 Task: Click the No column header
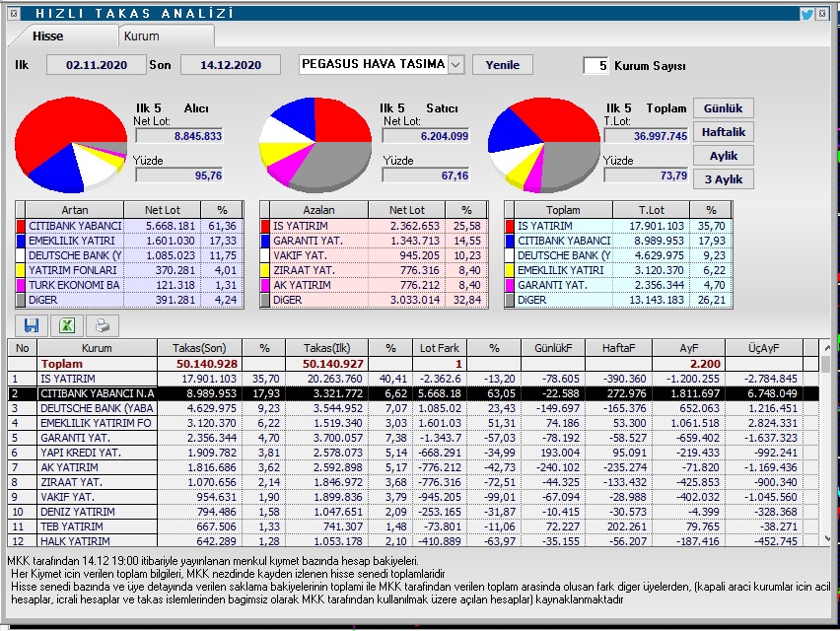pos(22,348)
